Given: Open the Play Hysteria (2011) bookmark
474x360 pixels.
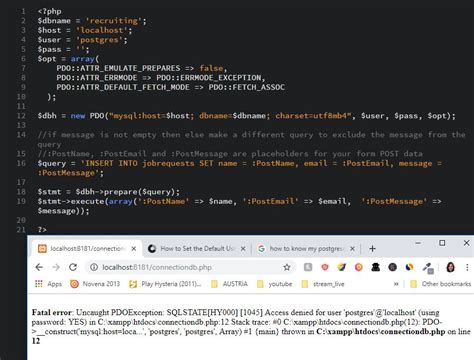Looking at the screenshot, I should point(165,284).
